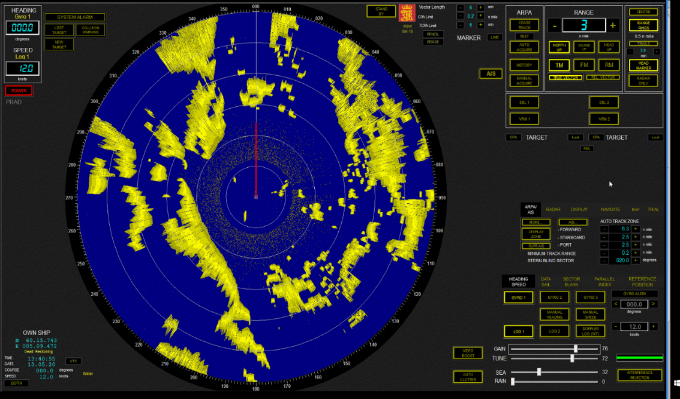Toggle the Head Marker line

(643, 65)
